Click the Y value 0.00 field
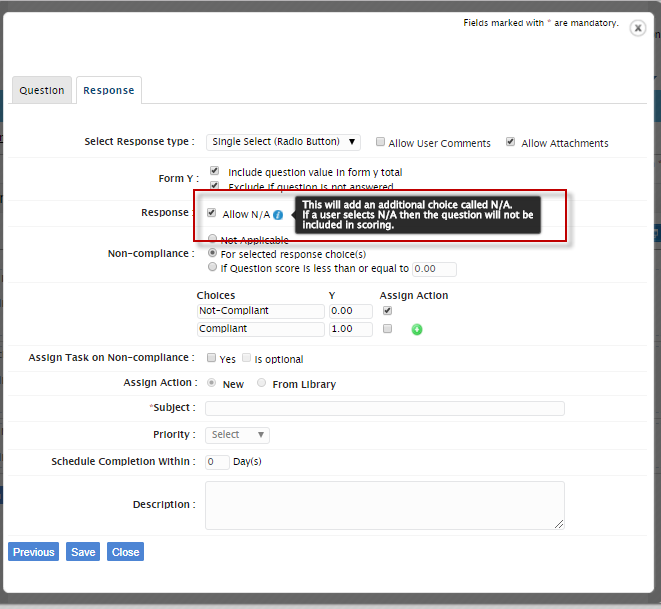This screenshot has width=661, height=609. coord(351,311)
